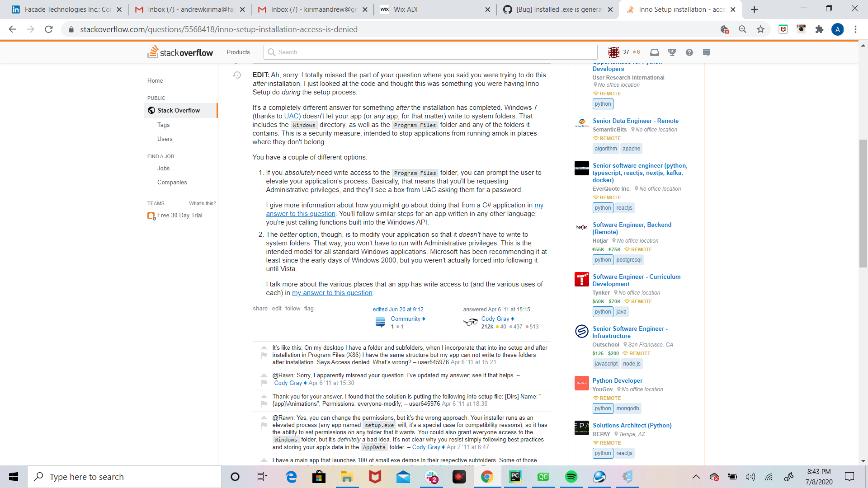Focus the Stack Overflow search box

(429, 52)
